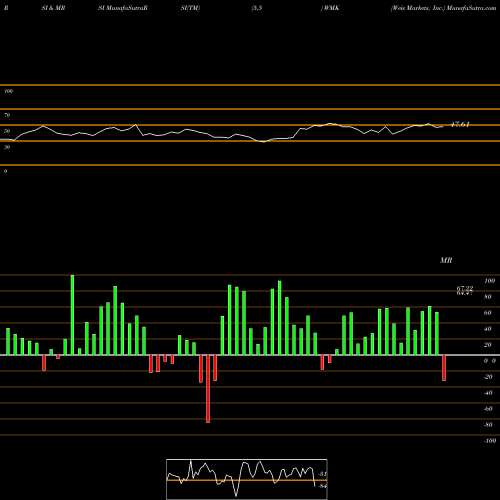This screenshot has height=500, width=500.
Task: Click the 30 level label on the RSI chart
Action: (7, 147)
